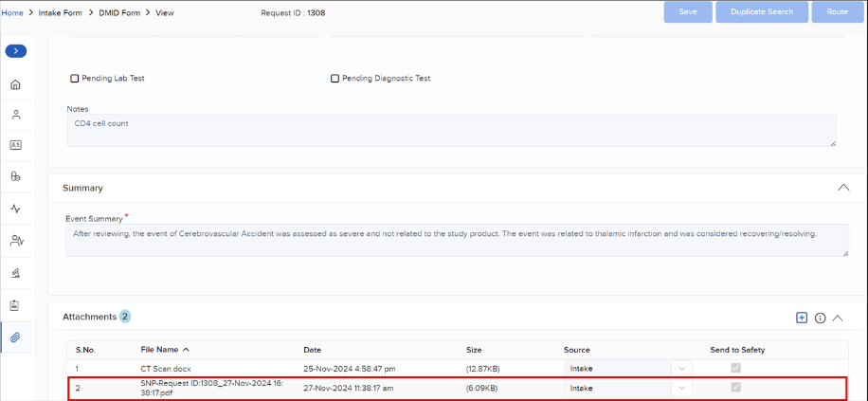Collapse the Summary section

pyautogui.click(x=843, y=188)
